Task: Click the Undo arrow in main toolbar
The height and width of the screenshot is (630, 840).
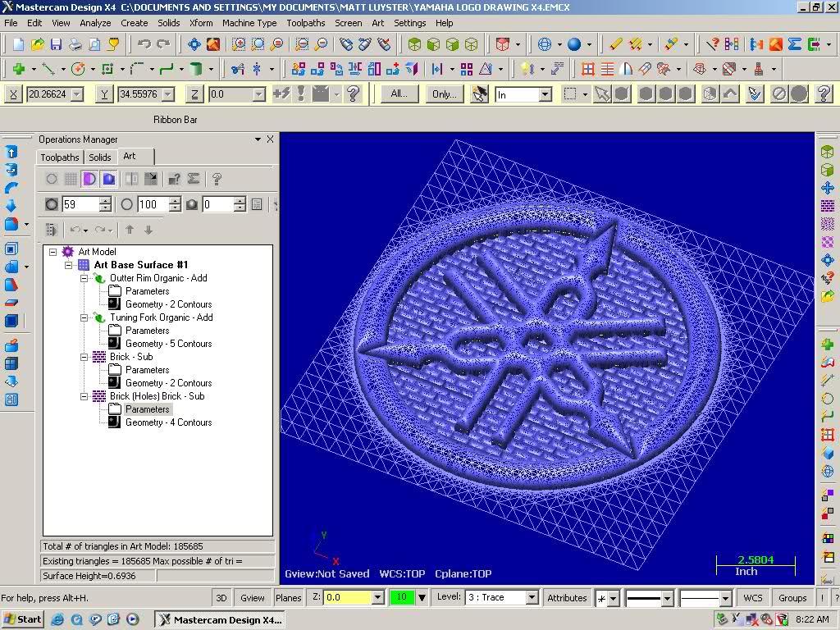Action: pyautogui.click(x=144, y=44)
